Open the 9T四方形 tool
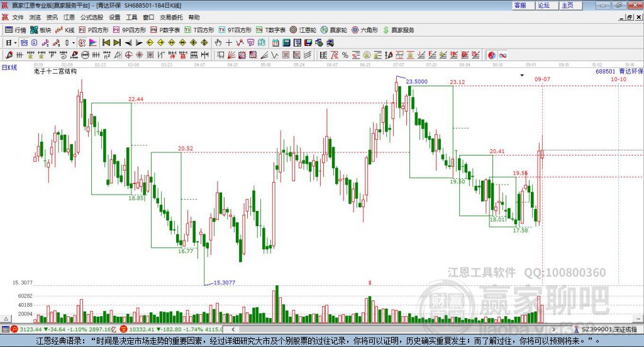The height and width of the screenshot is (347, 644). pos(235,30)
